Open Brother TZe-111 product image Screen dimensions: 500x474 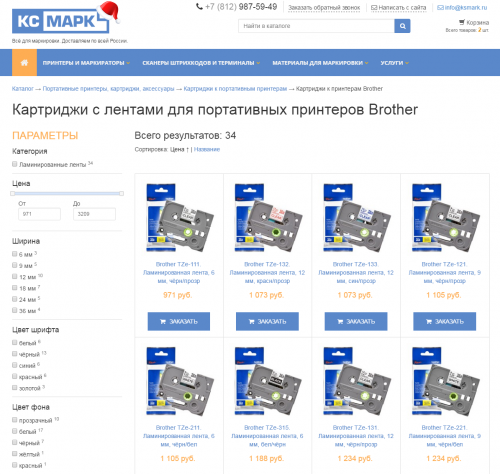[x=179, y=217]
